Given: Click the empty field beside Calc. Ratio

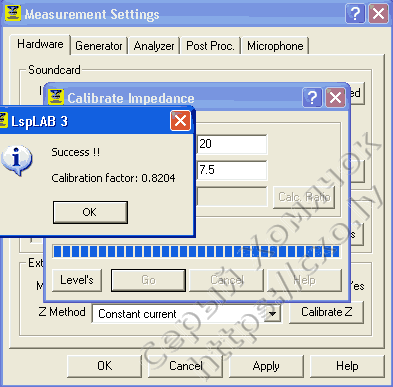Looking at the screenshot, I should pyautogui.click(x=232, y=197).
